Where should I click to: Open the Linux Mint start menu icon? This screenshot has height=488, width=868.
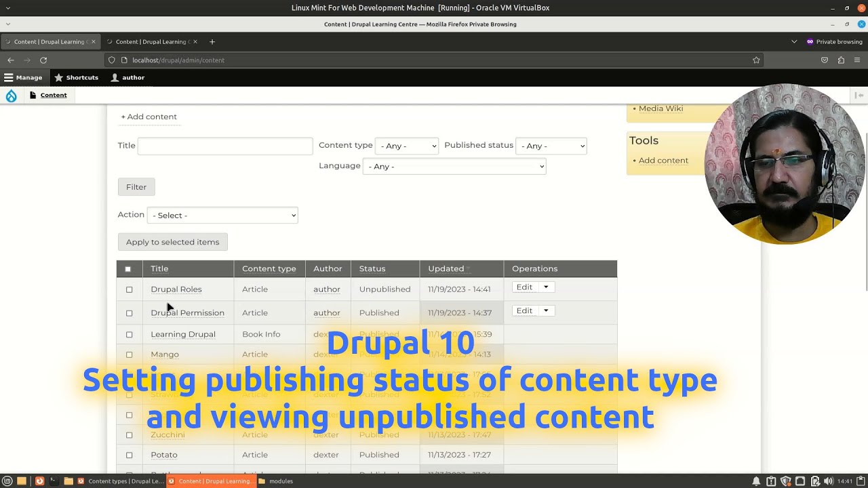[7, 481]
